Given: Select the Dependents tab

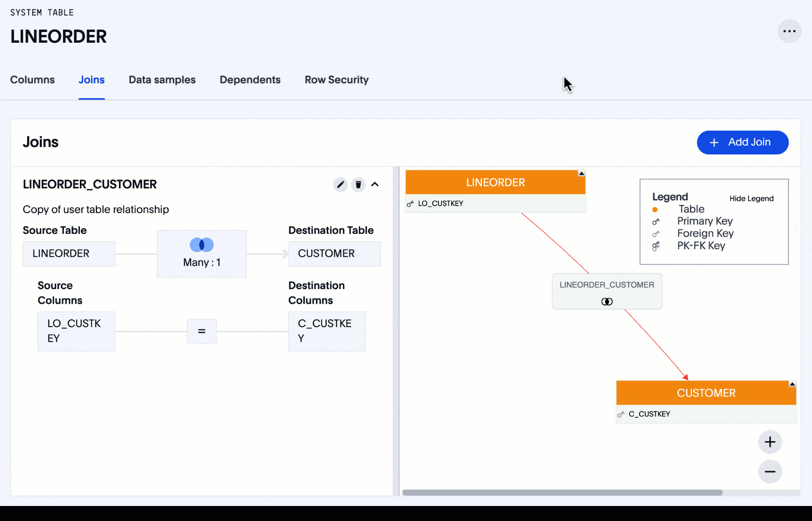Looking at the screenshot, I should pos(250,80).
